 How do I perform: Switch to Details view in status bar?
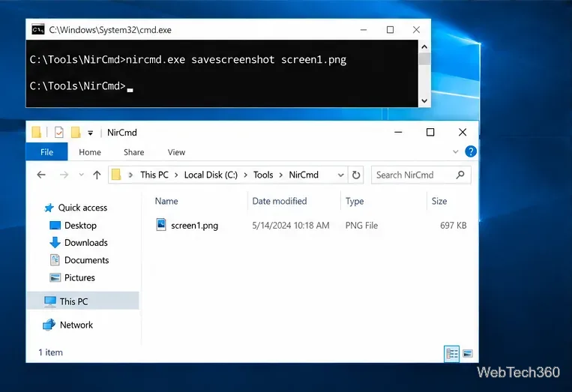(x=451, y=353)
